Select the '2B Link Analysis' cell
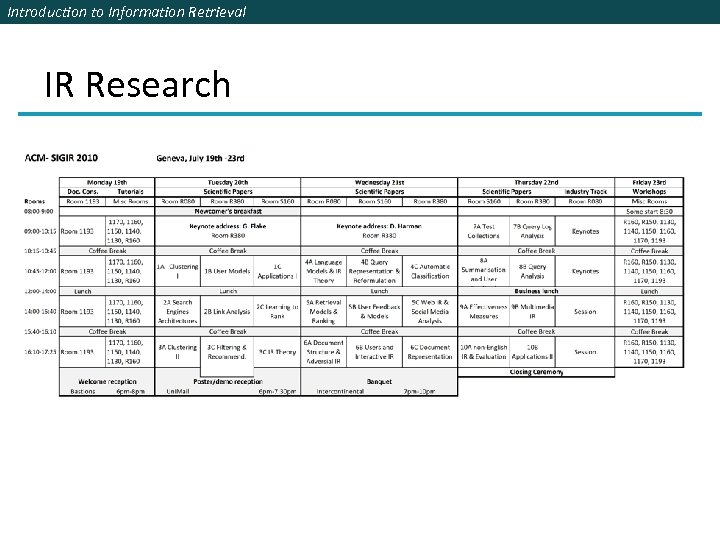The image size is (720, 540). (x=227, y=311)
